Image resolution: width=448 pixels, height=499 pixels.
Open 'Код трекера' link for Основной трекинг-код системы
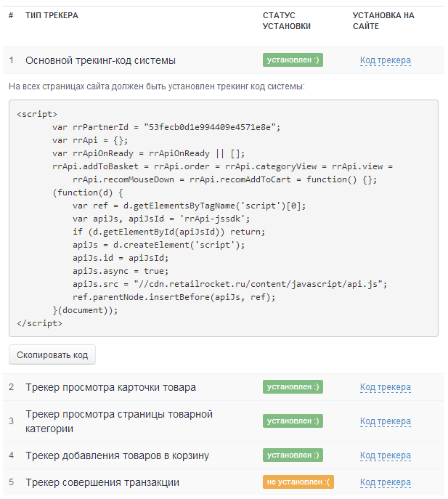click(x=386, y=60)
